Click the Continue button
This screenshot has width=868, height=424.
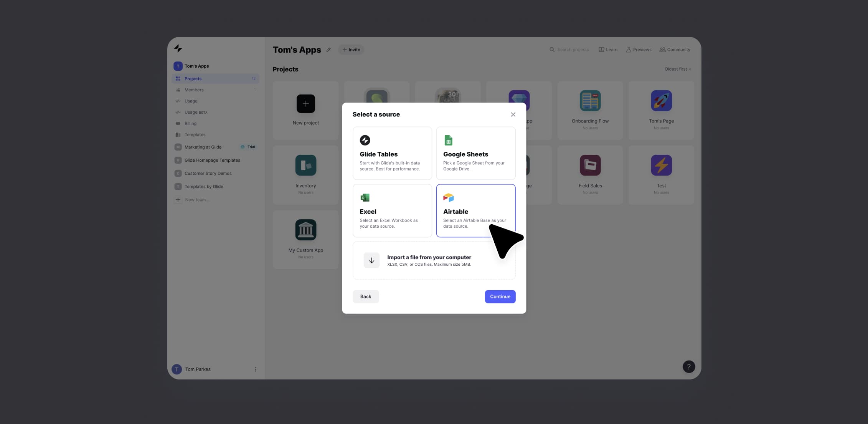click(500, 296)
